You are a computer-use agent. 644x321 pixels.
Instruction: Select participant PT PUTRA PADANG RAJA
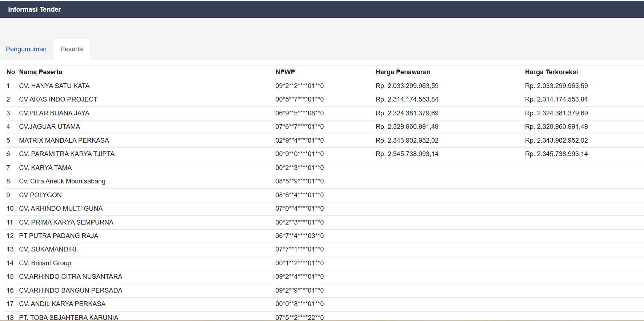click(59, 236)
